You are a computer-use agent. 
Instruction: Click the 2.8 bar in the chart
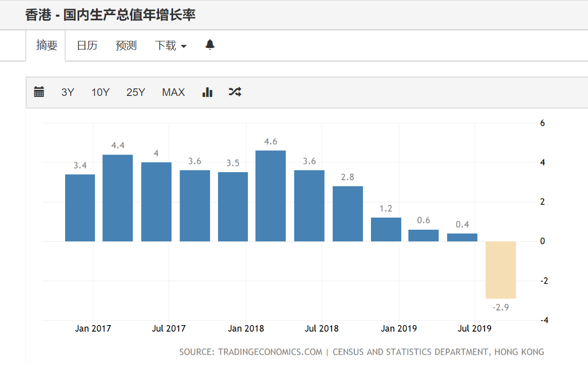tap(348, 214)
